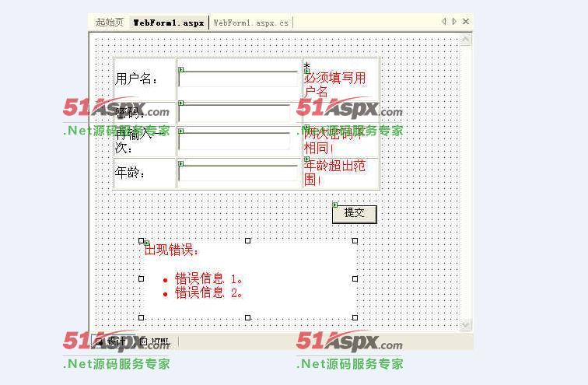Click the asterisk above 必须填写用户名

point(306,65)
